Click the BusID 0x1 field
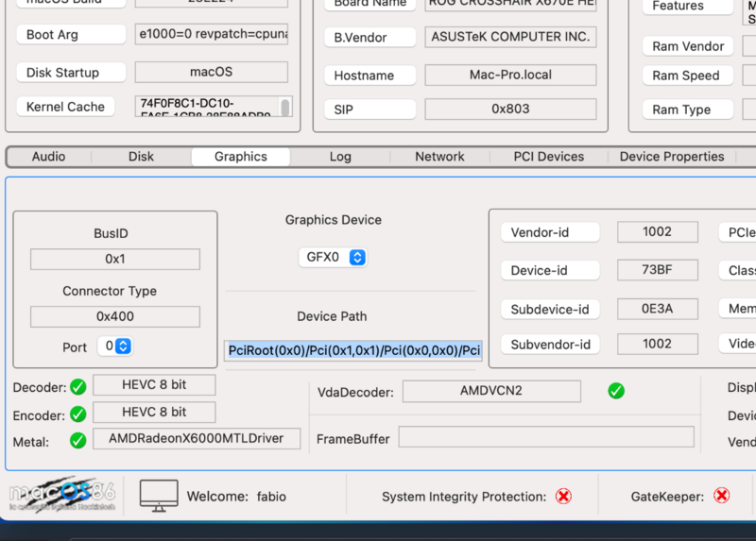The height and width of the screenshot is (541, 756). 115,260
